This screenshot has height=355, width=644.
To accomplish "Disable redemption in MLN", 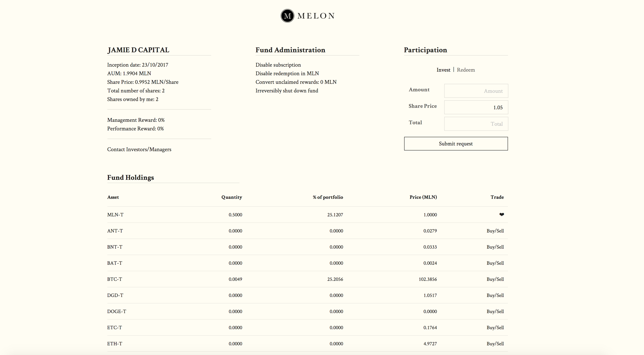I will coord(287,73).
